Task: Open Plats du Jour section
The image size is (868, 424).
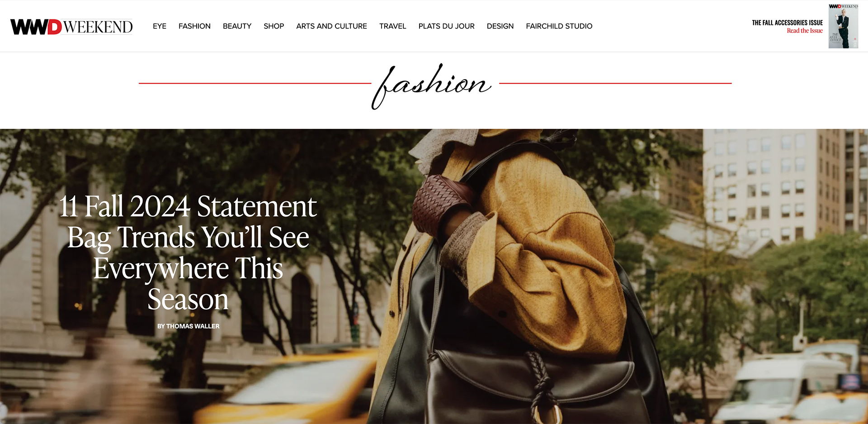Action: tap(446, 26)
